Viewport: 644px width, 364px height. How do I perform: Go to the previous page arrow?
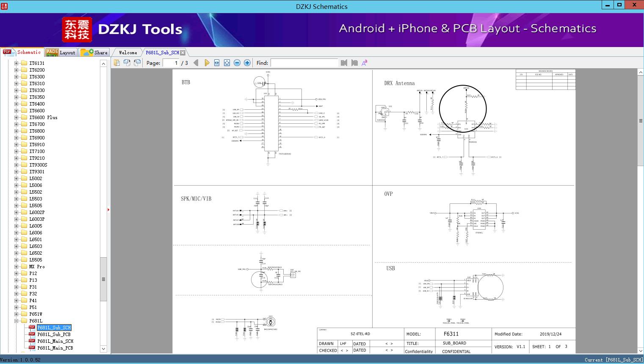pyautogui.click(x=196, y=63)
